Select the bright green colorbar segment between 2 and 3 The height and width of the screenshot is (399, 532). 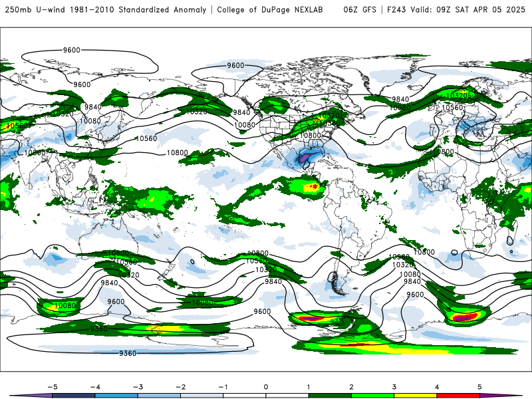(373, 396)
